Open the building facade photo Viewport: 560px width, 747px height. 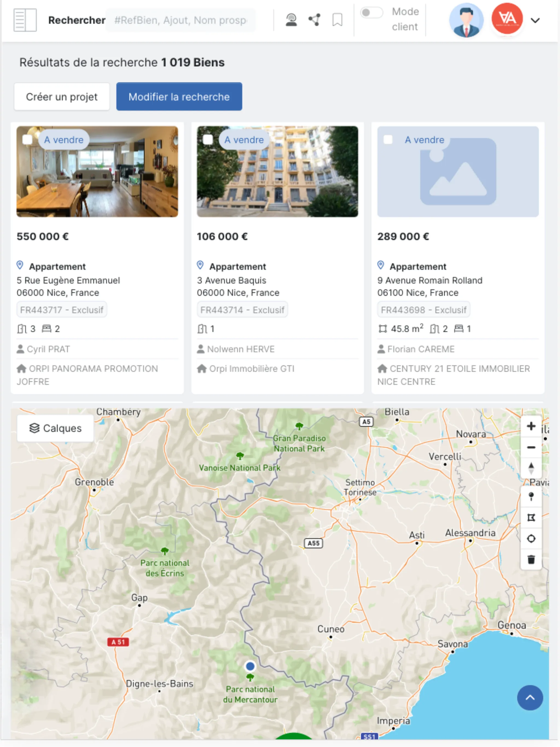tap(278, 171)
